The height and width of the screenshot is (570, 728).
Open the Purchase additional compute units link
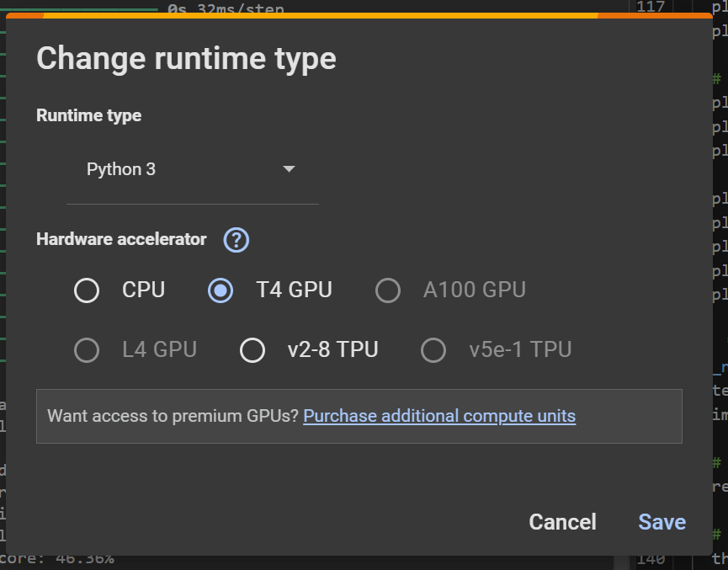pyautogui.click(x=438, y=416)
